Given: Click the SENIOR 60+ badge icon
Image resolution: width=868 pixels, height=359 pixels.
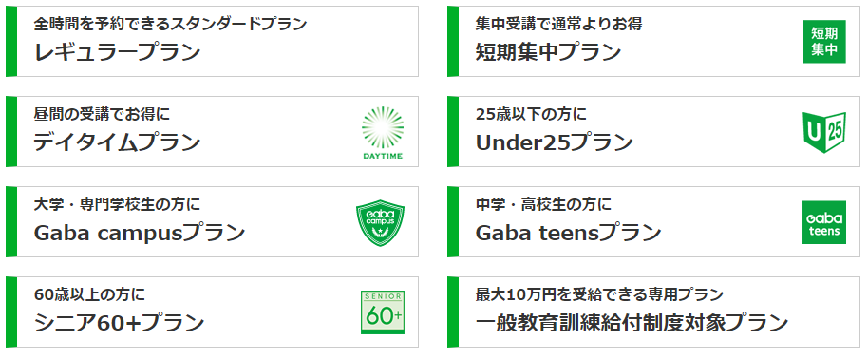Looking at the screenshot, I should [383, 312].
